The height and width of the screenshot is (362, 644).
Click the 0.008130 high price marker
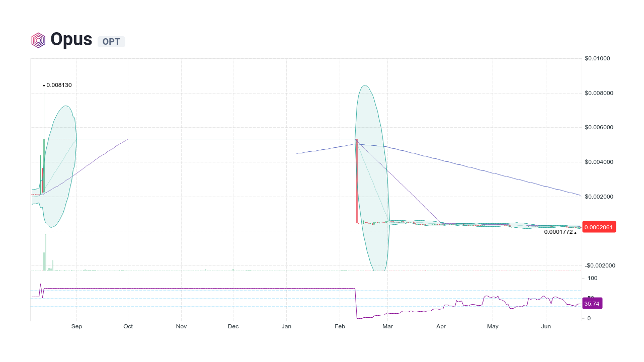pos(58,85)
